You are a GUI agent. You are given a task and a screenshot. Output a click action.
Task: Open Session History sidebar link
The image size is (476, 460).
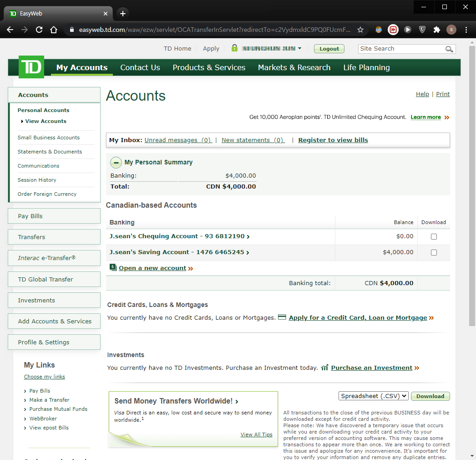pyautogui.click(x=37, y=180)
